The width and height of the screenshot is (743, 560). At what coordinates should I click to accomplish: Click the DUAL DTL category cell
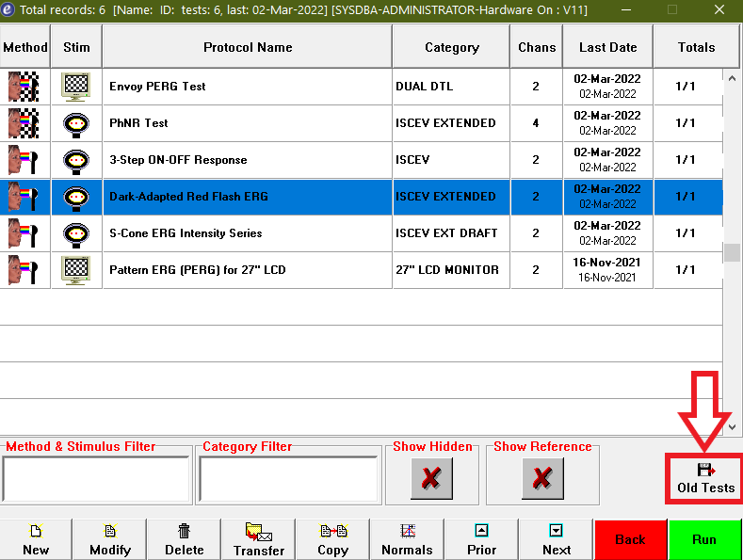click(x=451, y=87)
